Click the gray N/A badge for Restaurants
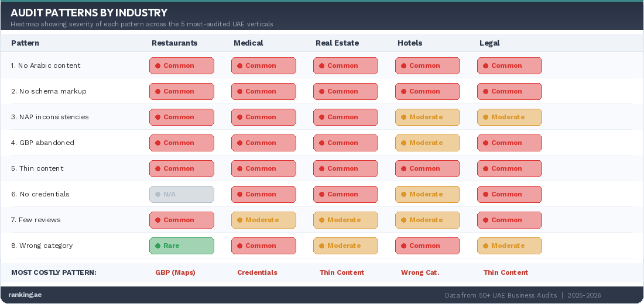 (x=181, y=194)
